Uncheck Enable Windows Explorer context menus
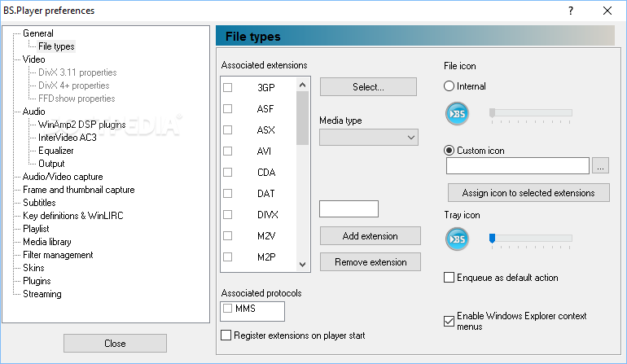 pos(449,321)
